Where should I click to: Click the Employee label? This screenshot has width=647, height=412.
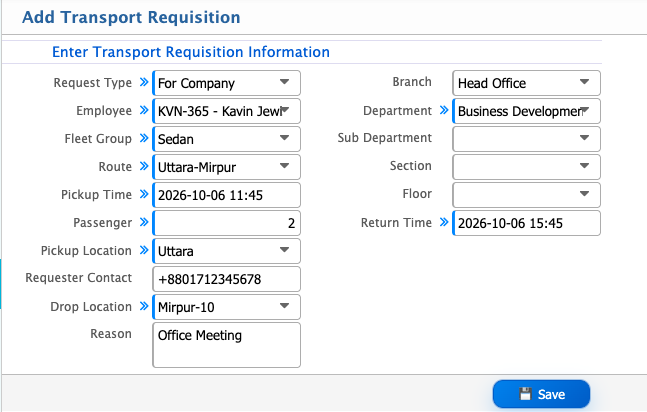pyautogui.click(x=104, y=111)
